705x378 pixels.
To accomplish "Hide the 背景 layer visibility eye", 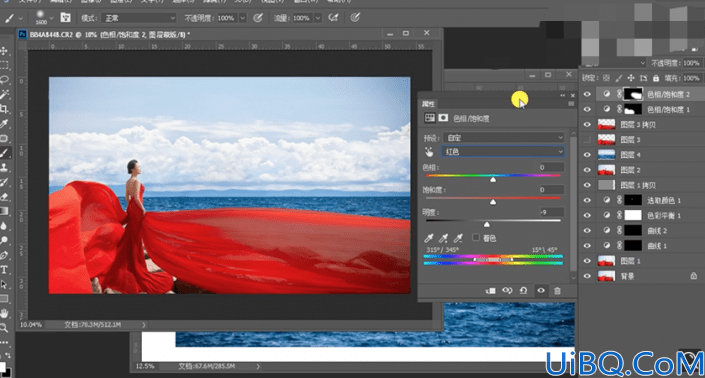I will point(587,276).
